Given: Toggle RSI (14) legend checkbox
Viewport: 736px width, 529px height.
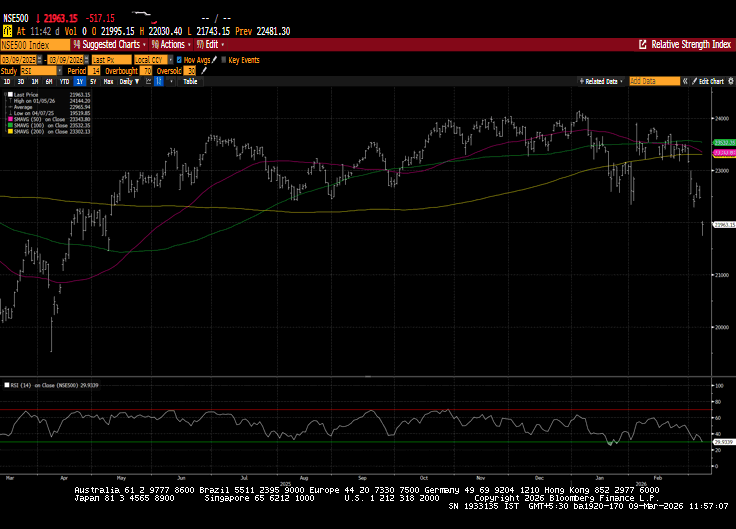Looking at the screenshot, I should pyautogui.click(x=7, y=385).
